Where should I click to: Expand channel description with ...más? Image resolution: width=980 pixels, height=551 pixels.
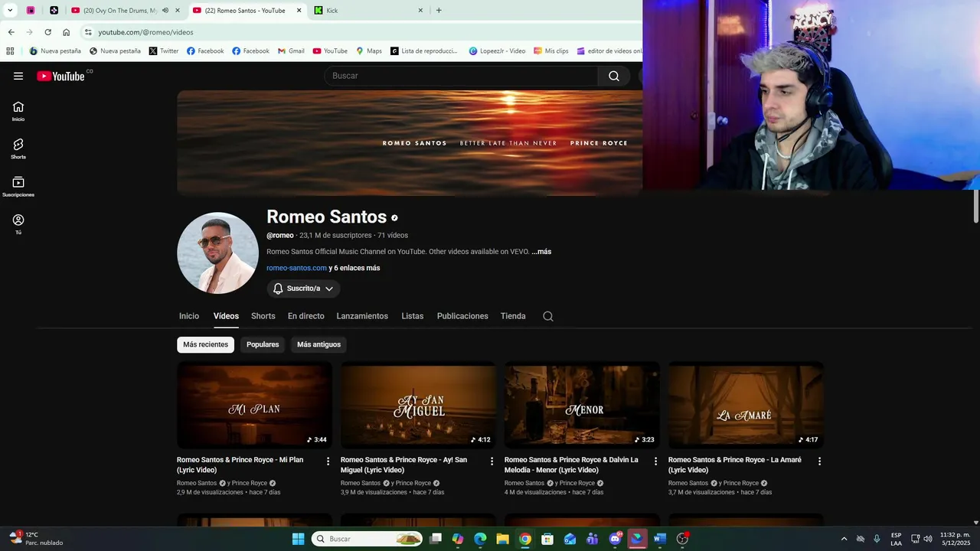pos(541,252)
